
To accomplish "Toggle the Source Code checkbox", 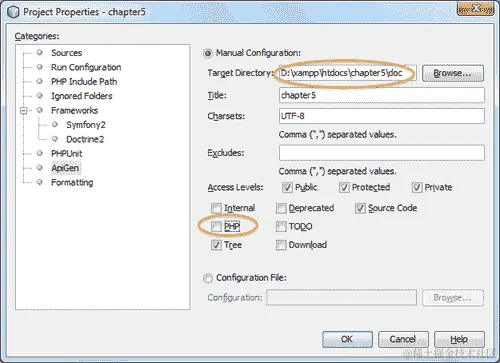I will 360,208.
